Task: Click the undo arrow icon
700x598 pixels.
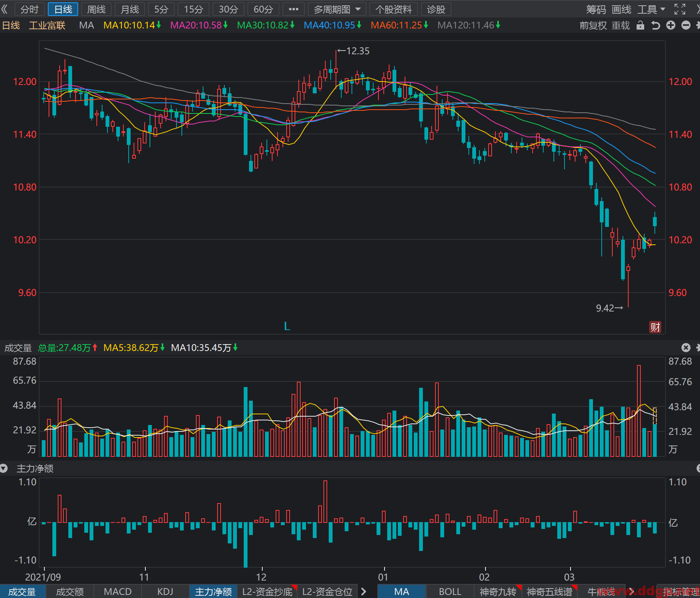Action: pos(656,25)
